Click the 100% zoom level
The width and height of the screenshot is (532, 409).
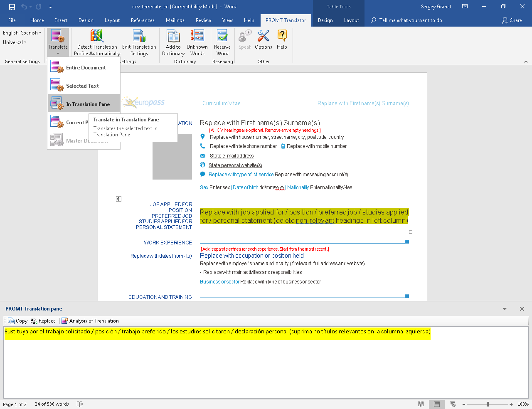[523, 404]
